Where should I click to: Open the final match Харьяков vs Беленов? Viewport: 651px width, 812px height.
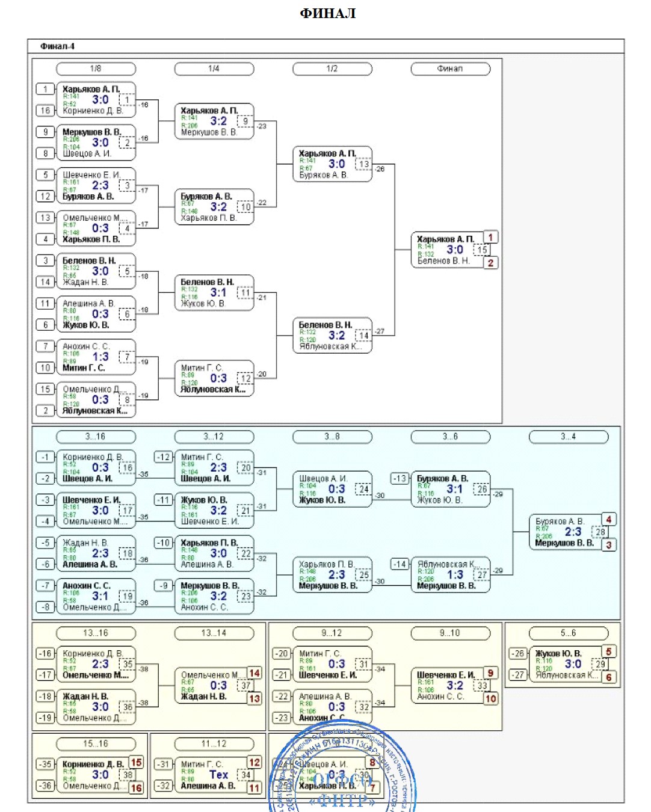[451, 250]
